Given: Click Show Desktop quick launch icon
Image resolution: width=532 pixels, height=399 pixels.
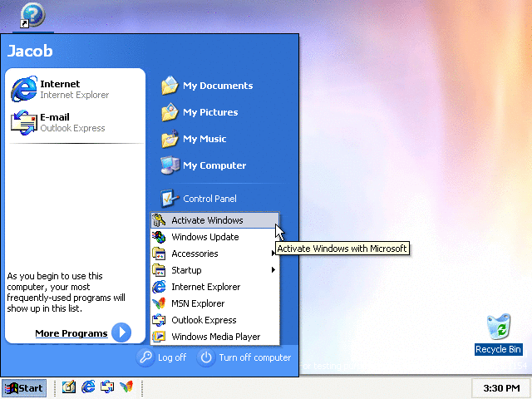Looking at the screenshot, I should (x=69, y=387).
